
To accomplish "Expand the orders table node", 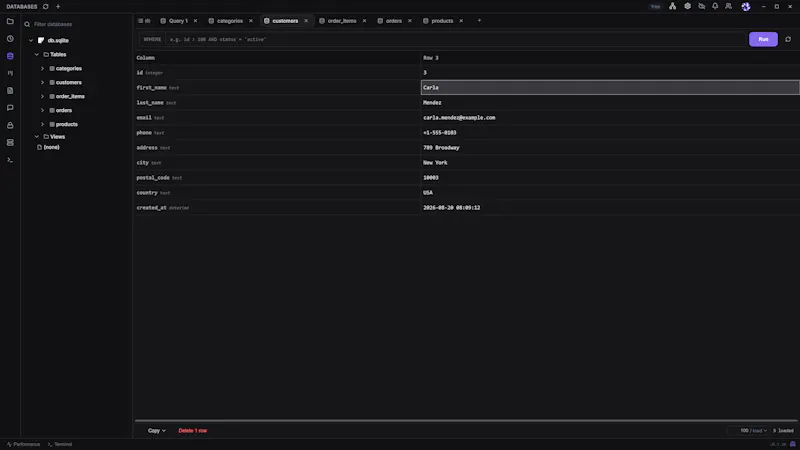I will click(42, 110).
